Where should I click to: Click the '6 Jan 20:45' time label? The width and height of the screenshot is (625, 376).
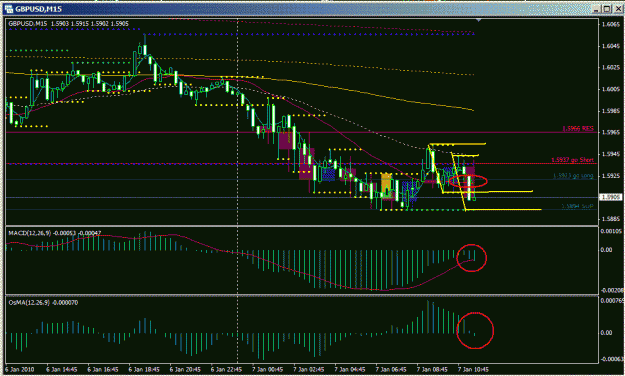185,370
